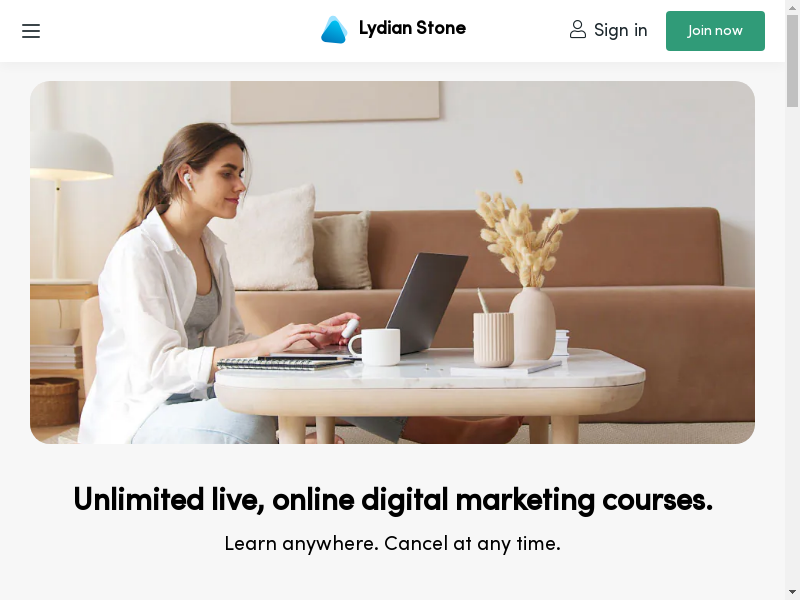
Task: Click the white coffee mug in the photo
Action: pos(376,347)
